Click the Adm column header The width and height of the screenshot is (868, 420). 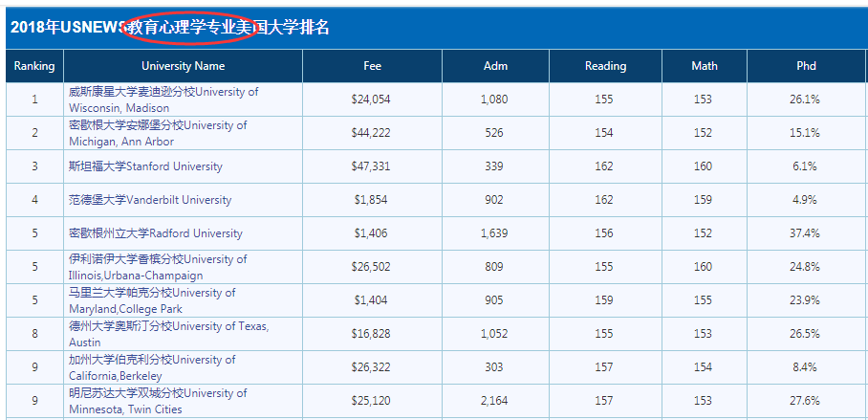tap(495, 66)
